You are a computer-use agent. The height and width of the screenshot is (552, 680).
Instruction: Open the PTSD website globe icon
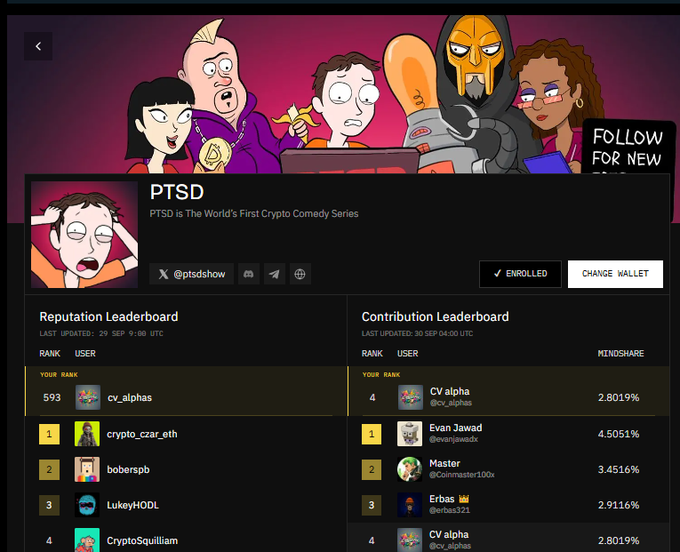click(x=300, y=274)
